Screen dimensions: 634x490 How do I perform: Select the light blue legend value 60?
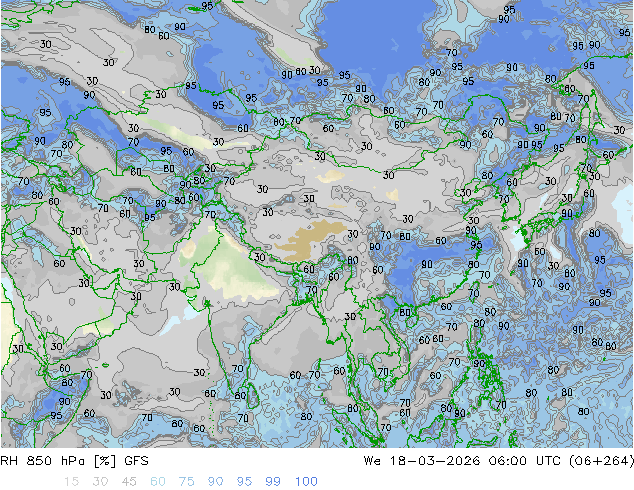(x=158, y=482)
